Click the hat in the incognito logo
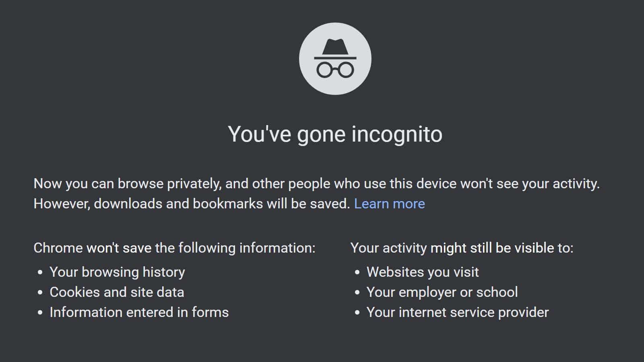This screenshot has height=362, width=644. (x=335, y=48)
